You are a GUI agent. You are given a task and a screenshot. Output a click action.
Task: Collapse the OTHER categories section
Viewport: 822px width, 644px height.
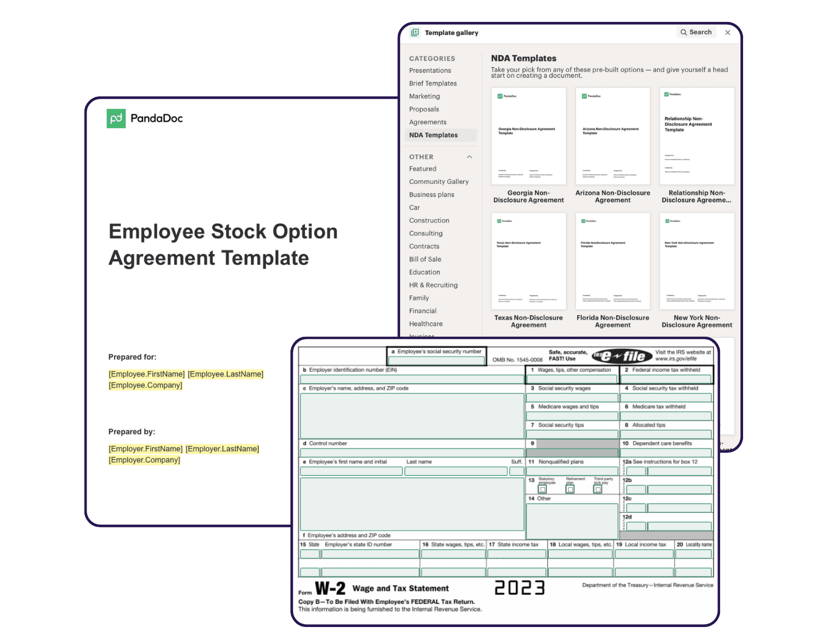coord(469,157)
